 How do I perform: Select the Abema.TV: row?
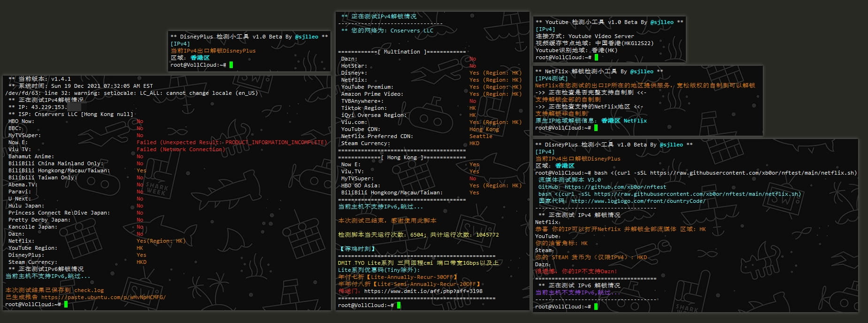76,185
